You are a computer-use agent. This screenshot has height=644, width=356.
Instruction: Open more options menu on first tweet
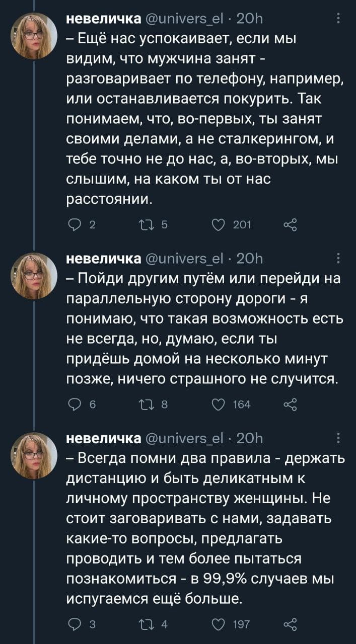[x=337, y=19]
